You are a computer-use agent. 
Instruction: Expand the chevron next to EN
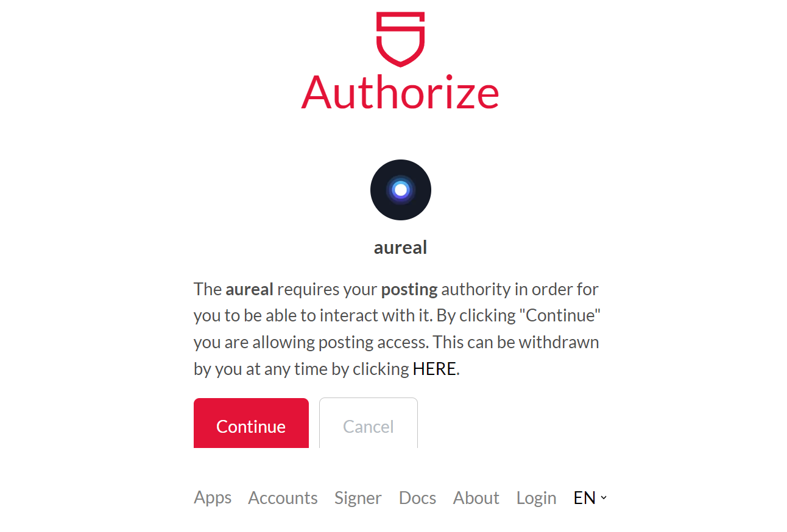pos(604,498)
